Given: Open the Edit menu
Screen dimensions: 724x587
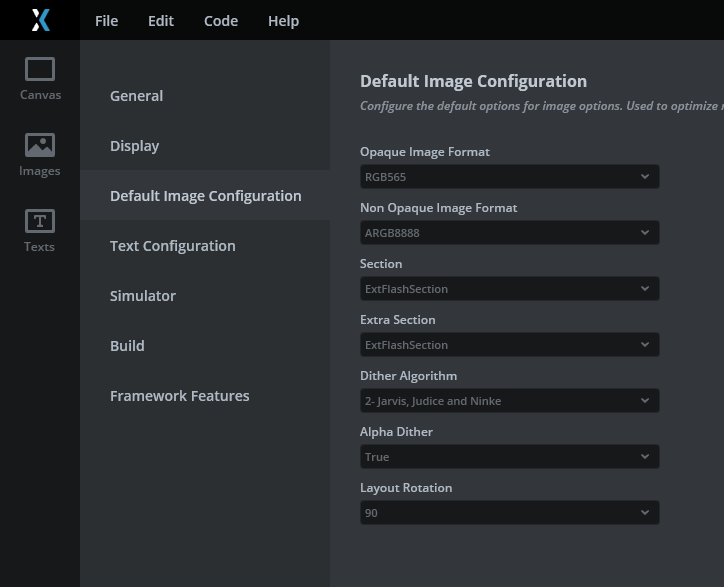Looking at the screenshot, I should click(x=161, y=21).
